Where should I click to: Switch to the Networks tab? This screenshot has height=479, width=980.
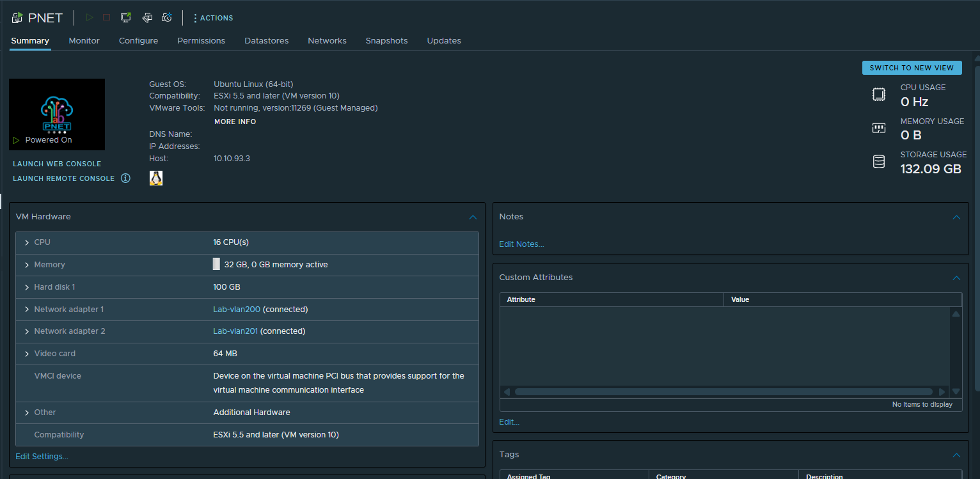pyautogui.click(x=327, y=41)
